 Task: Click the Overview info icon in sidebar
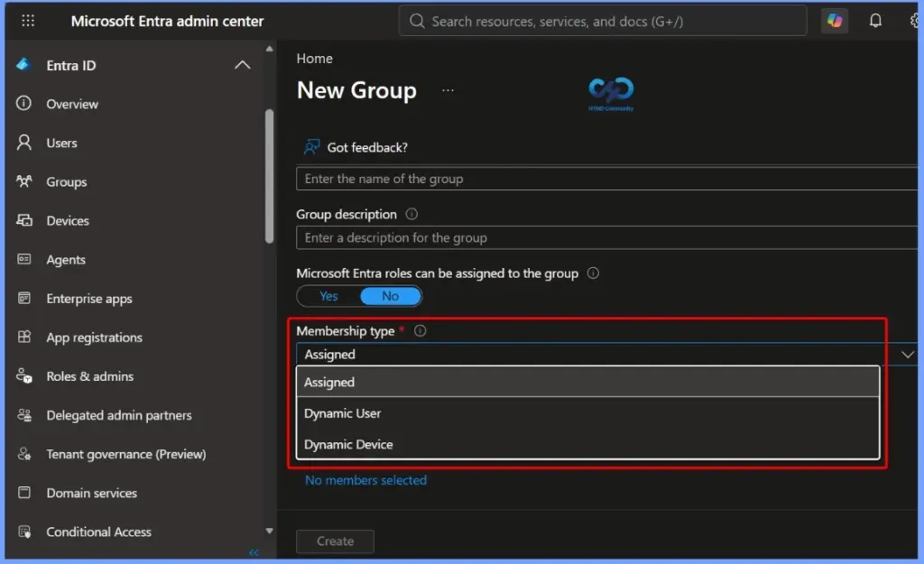pyautogui.click(x=23, y=103)
